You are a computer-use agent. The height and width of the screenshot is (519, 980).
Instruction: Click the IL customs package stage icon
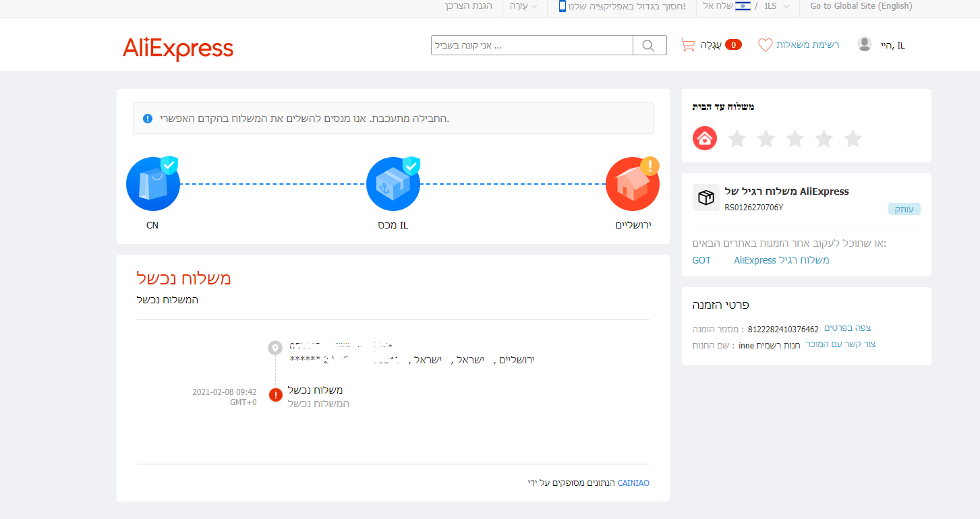[393, 184]
